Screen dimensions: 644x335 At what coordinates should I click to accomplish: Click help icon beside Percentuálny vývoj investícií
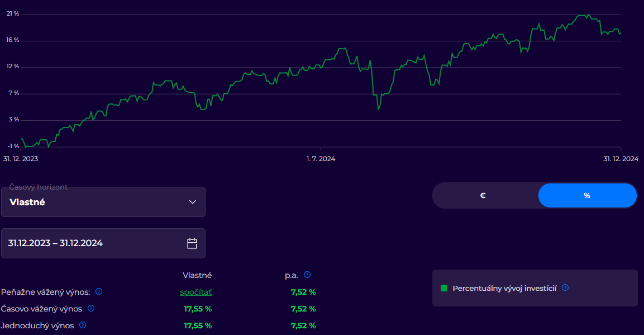point(565,287)
